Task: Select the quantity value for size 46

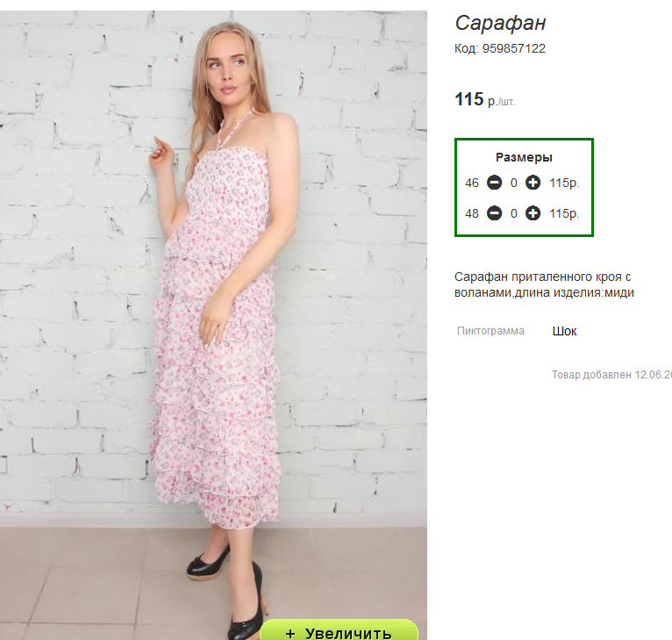Action: [x=513, y=183]
